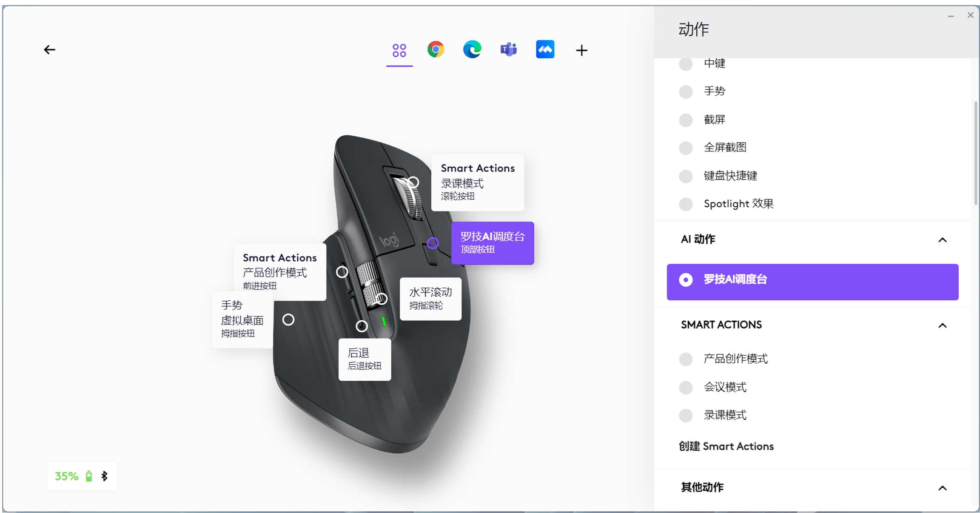
Task: Click the 动作 panel title
Action: (x=694, y=29)
